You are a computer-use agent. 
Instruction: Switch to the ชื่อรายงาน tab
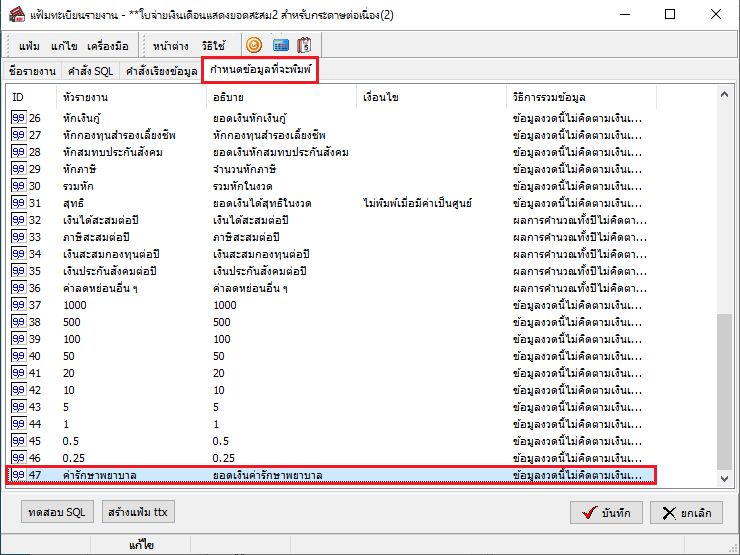(32, 71)
